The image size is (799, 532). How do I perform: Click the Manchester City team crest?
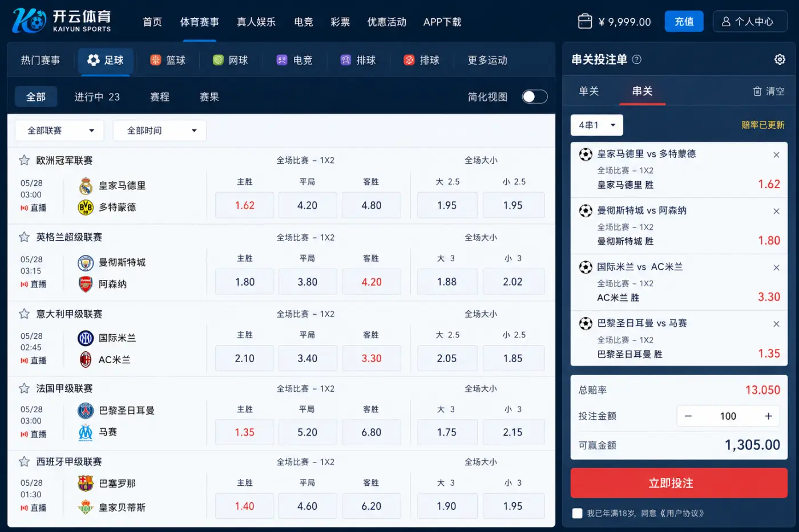click(86, 262)
